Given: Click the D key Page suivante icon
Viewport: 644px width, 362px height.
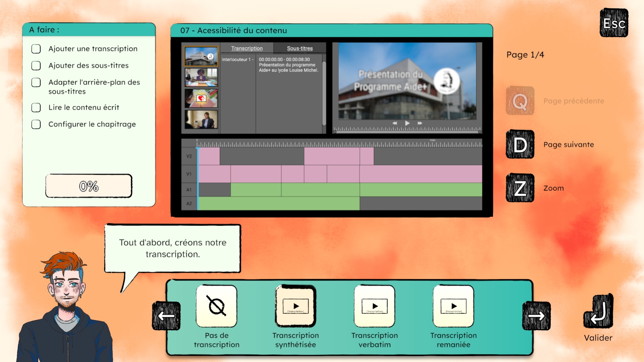Looking at the screenshot, I should (520, 144).
